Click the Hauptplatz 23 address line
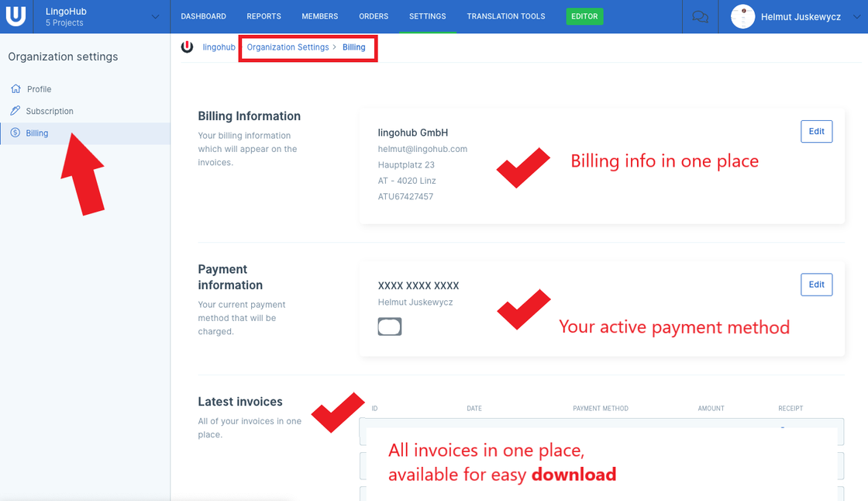This screenshot has width=868, height=501. click(406, 165)
